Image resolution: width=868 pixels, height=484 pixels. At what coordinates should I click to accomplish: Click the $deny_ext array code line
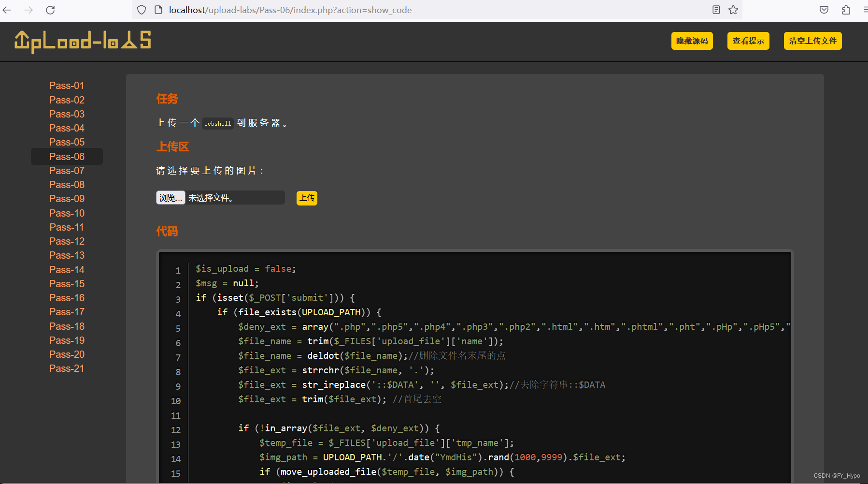[514, 327]
